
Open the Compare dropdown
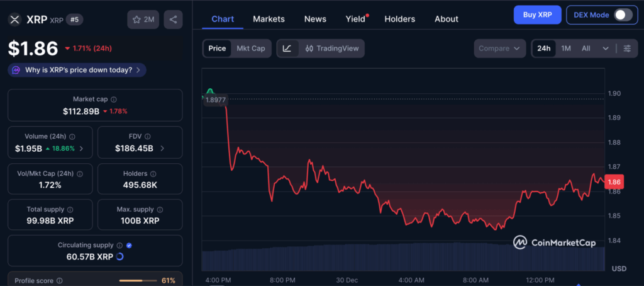pyautogui.click(x=499, y=49)
